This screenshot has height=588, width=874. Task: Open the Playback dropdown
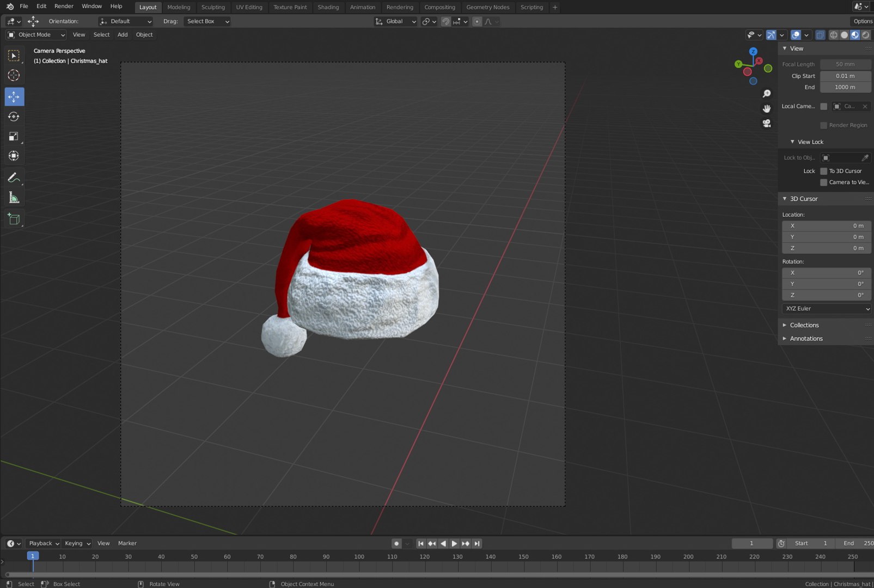coord(44,543)
